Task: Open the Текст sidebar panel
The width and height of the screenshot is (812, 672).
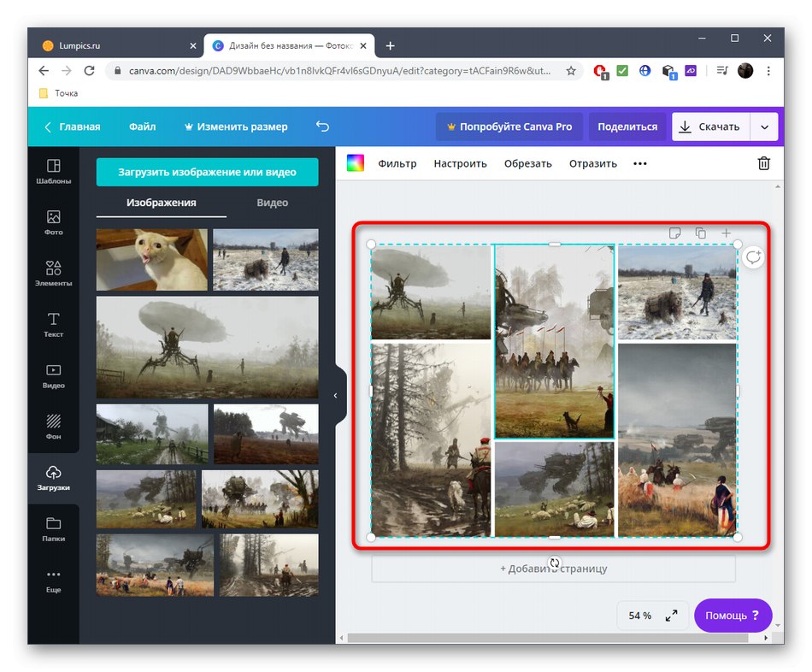Action: point(53,325)
